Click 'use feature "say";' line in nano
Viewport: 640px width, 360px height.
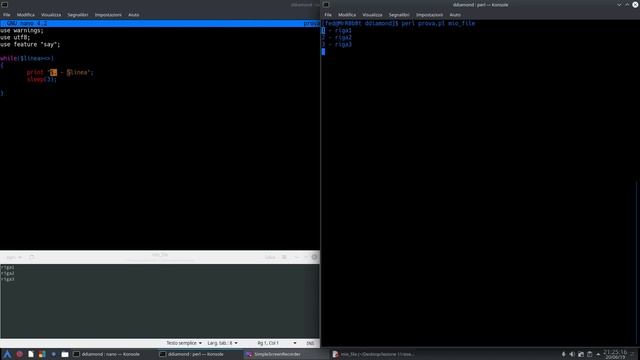click(30, 44)
